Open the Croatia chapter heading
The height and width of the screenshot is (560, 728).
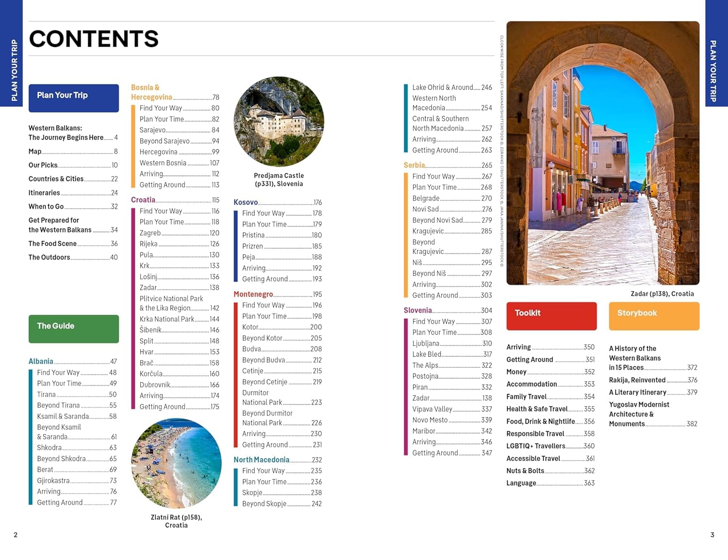coord(143,199)
